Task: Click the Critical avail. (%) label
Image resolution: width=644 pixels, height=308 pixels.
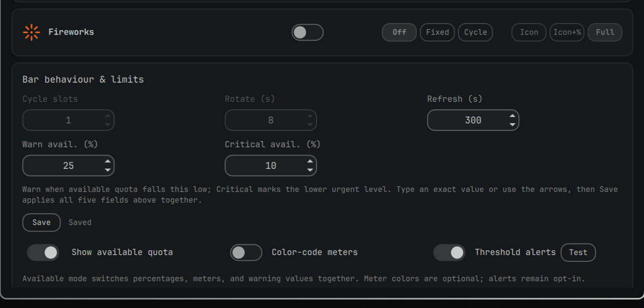Action: (x=273, y=144)
